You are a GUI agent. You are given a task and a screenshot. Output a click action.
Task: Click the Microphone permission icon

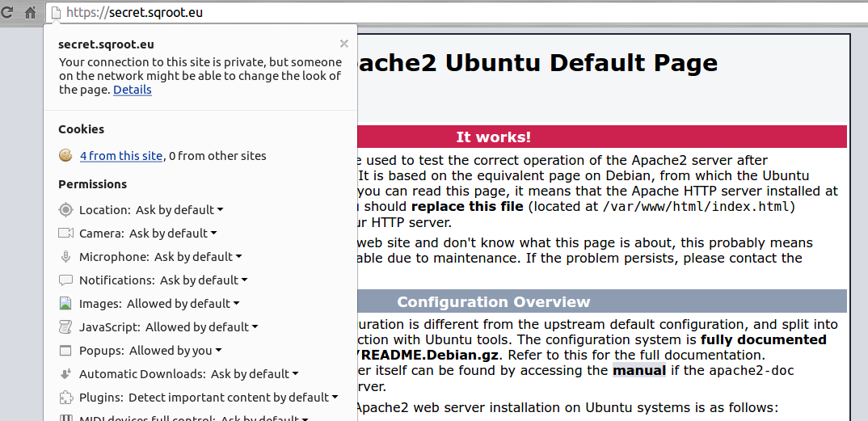(66, 257)
